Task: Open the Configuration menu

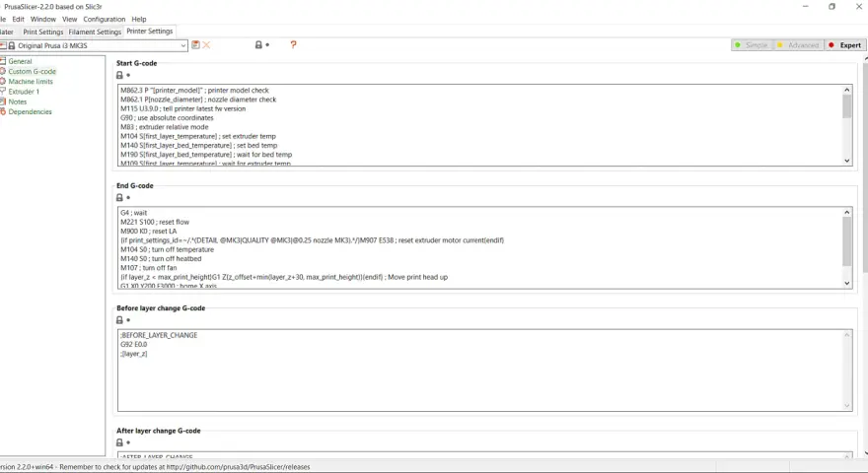Action: pos(105,19)
